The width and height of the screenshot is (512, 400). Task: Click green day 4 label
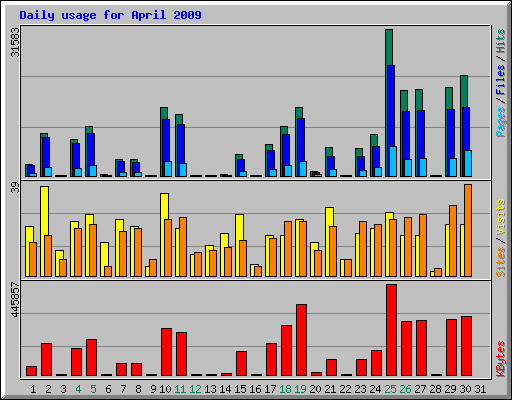click(x=78, y=389)
